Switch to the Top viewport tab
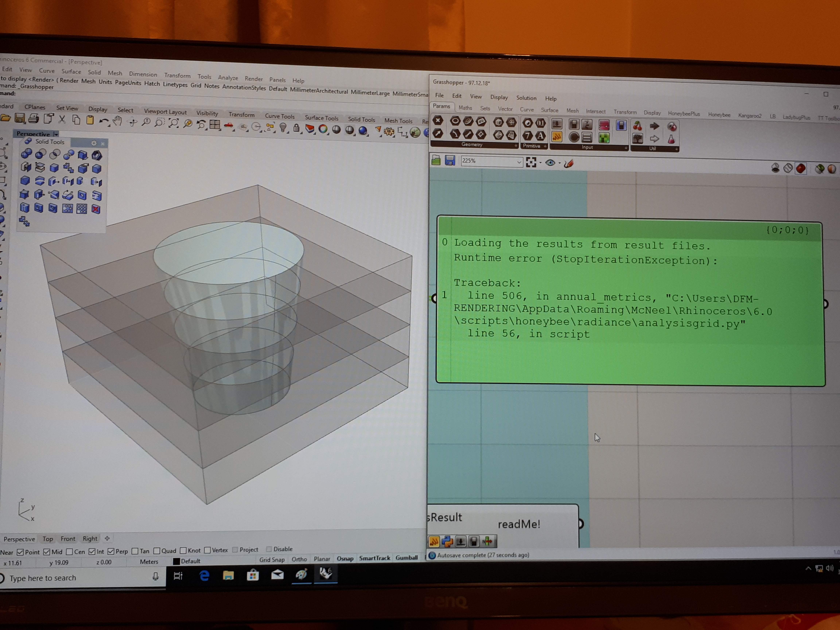The image size is (840, 630). (47, 539)
